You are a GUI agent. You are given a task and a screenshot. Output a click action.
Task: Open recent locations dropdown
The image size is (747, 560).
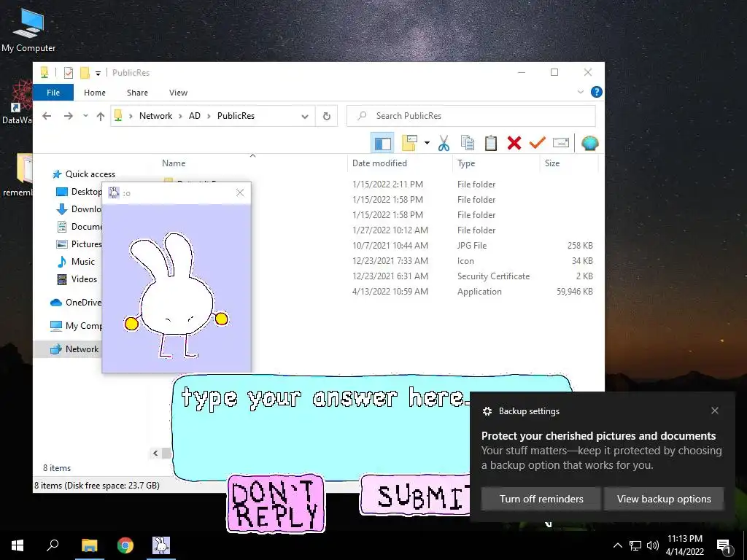(85, 116)
